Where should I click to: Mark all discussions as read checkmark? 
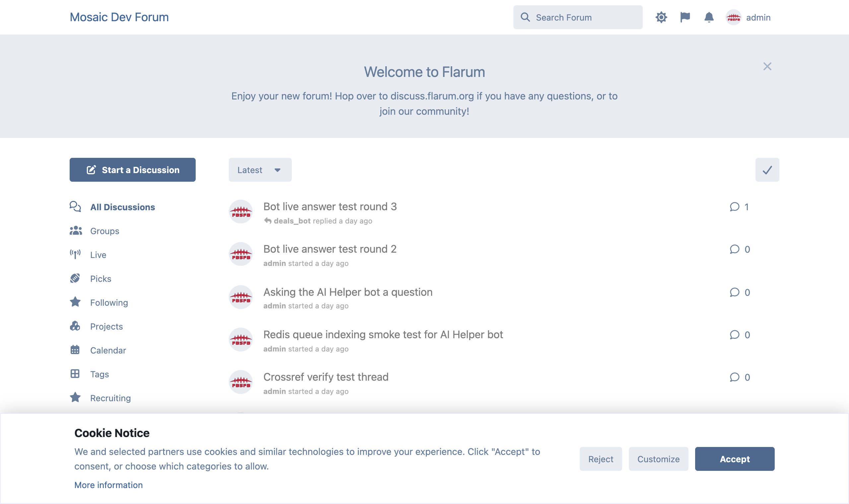[767, 170]
